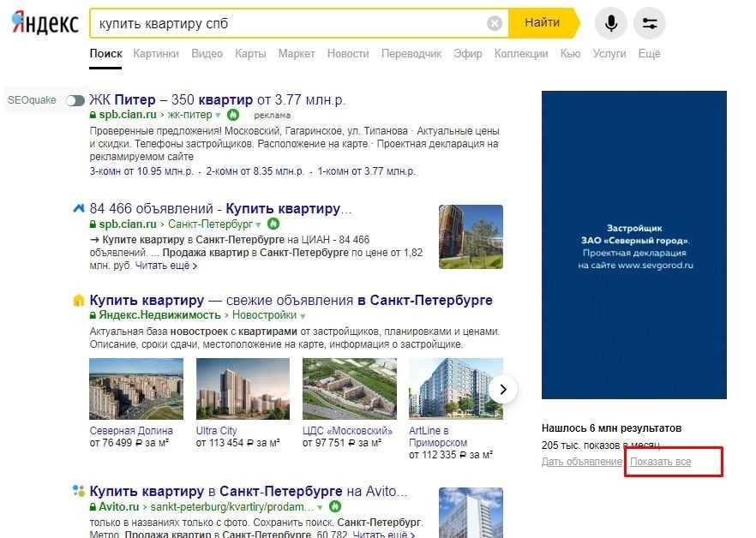Click the Показать все link

(660, 462)
